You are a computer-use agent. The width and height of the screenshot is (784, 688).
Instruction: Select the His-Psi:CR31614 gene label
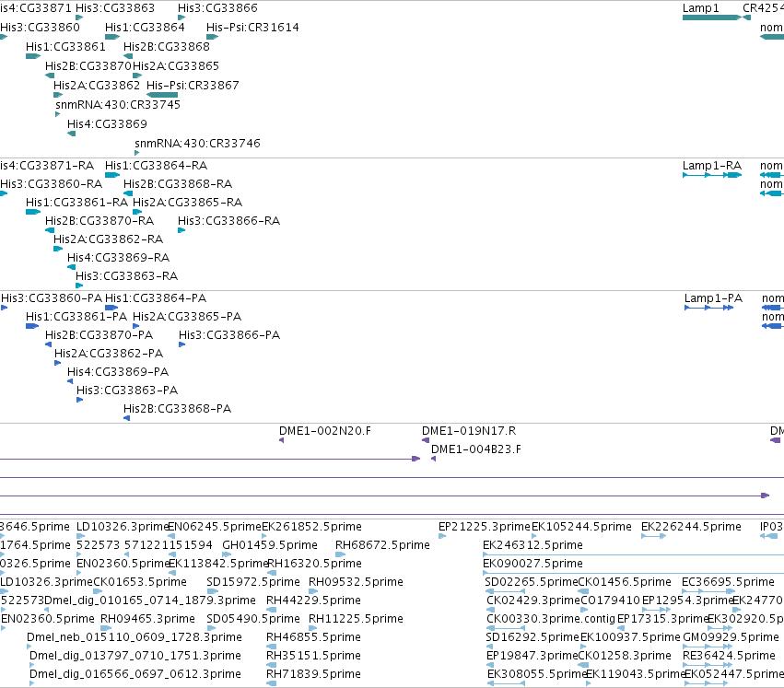click(252, 27)
